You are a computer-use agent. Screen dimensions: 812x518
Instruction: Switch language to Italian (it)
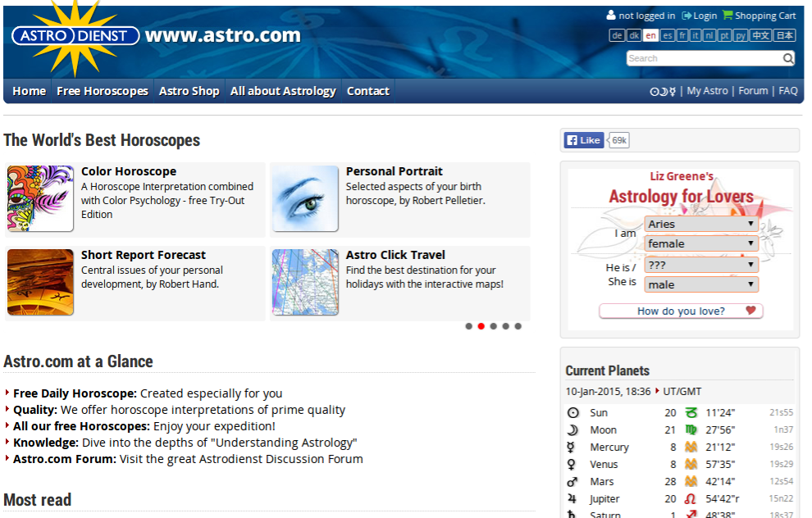pyautogui.click(x=696, y=36)
